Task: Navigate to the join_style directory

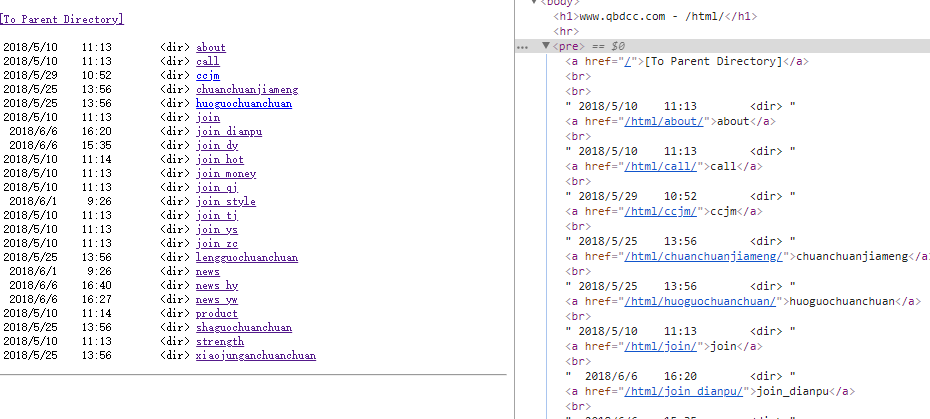Action: 226,201
